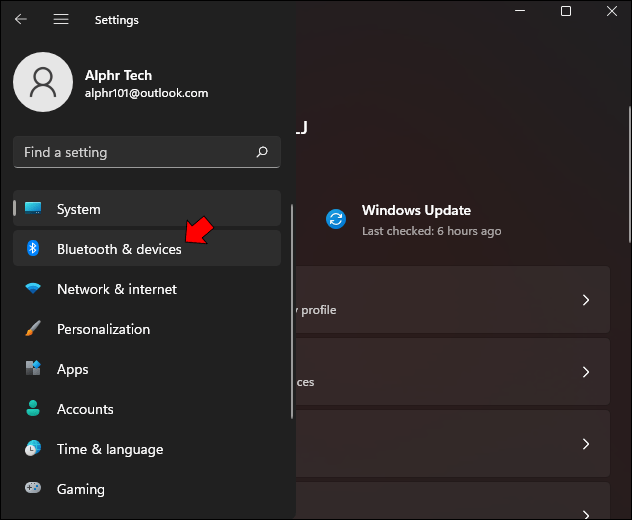
Task: Click the Gaming controller icon
Action: 33,488
